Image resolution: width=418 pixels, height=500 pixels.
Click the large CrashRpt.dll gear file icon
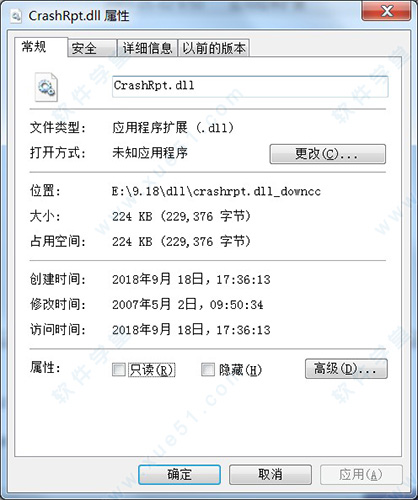46,87
